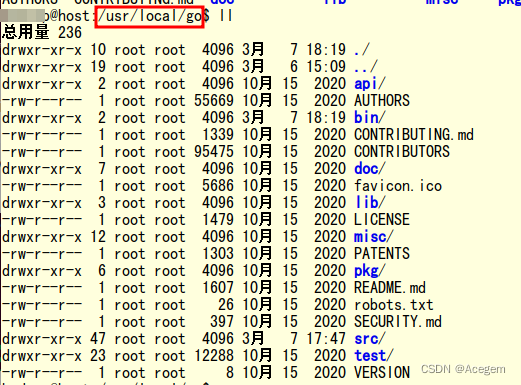Click the ll command text
The width and height of the screenshot is (521, 385).
pyautogui.click(x=226, y=16)
